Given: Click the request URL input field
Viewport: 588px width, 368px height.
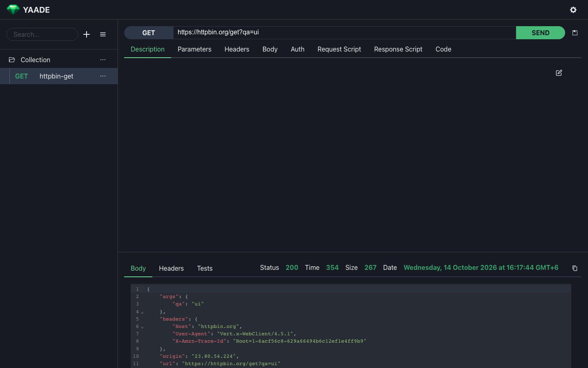Looking at the screenshot, I should (345, 33).
